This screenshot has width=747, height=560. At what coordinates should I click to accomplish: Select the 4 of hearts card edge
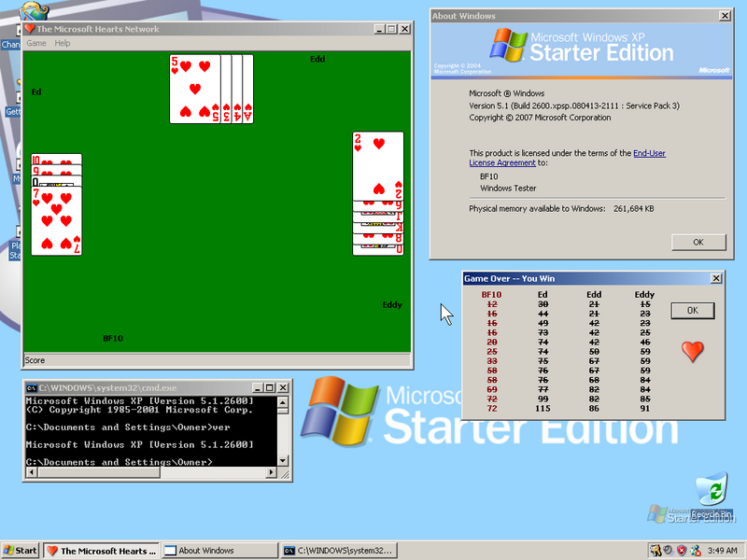237,89
